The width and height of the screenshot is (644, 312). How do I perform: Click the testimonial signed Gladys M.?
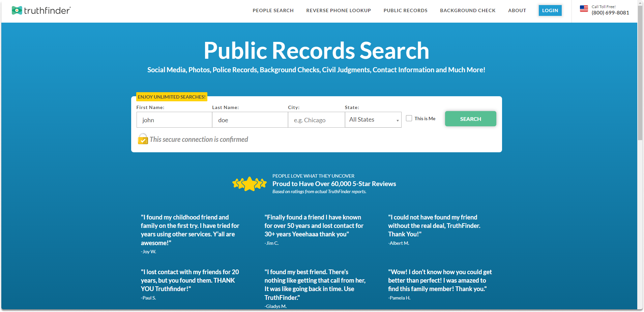[315, 289]
